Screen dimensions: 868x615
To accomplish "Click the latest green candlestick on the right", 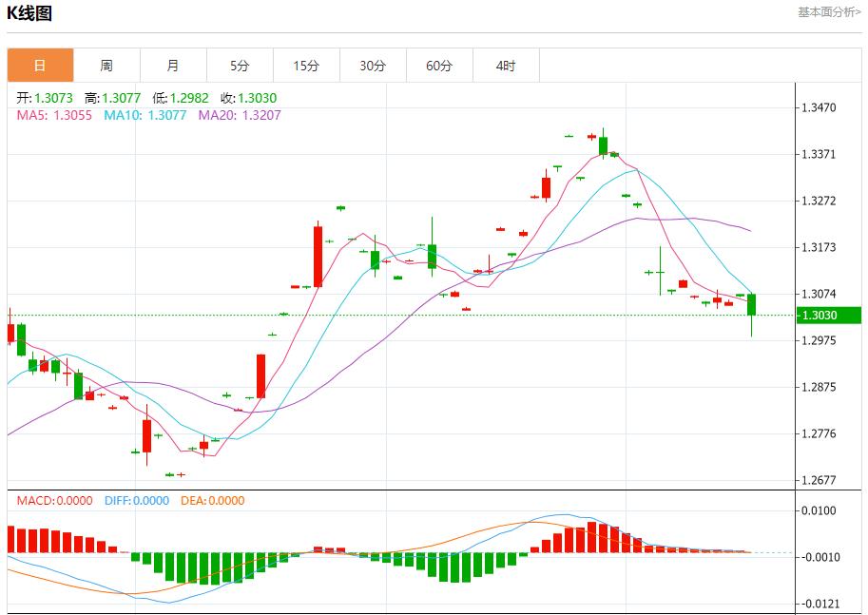I will 751,304.
